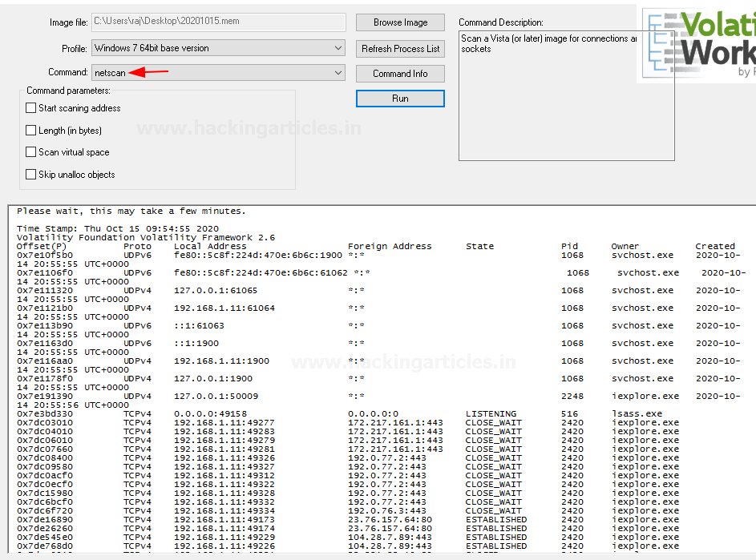Click the Volatility Workbench logo
This screenshot has width=756, height=560.
click(x=697, y=44)
